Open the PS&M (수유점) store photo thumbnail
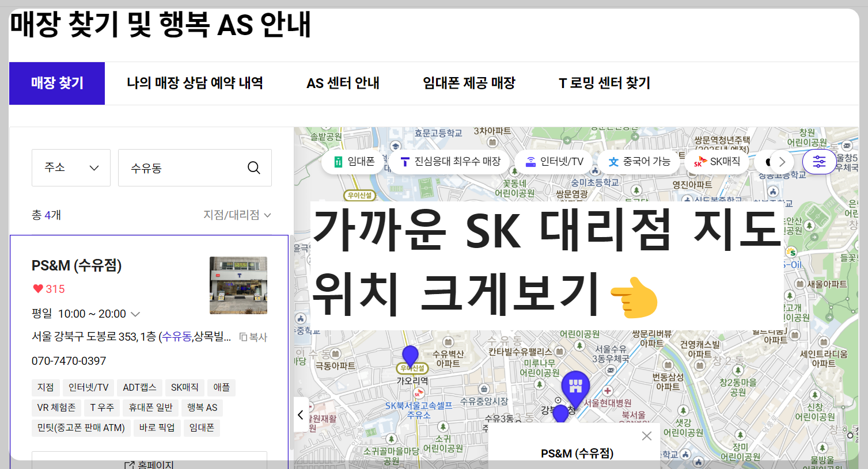 [238, 285]
